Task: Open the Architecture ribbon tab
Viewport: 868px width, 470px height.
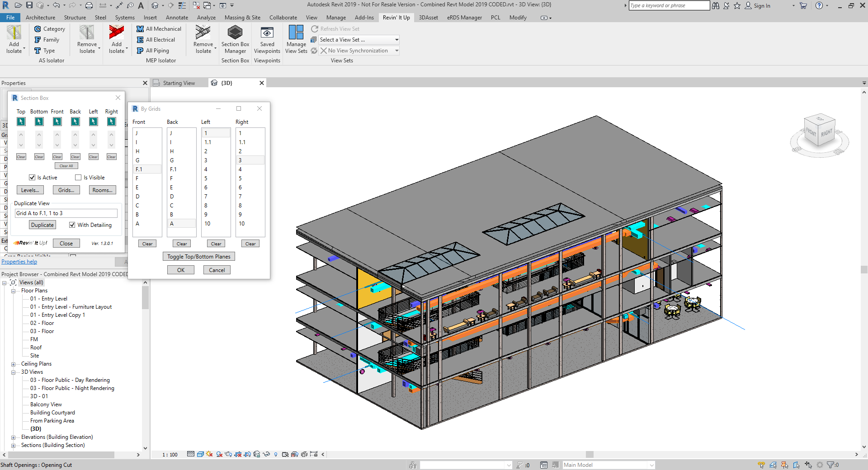Action: [x=40, y=18]
